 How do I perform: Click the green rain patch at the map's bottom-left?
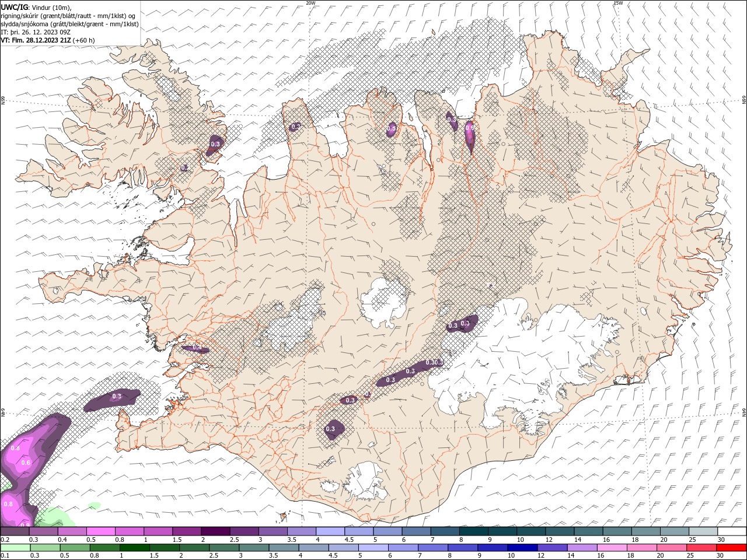pos(55,516)
